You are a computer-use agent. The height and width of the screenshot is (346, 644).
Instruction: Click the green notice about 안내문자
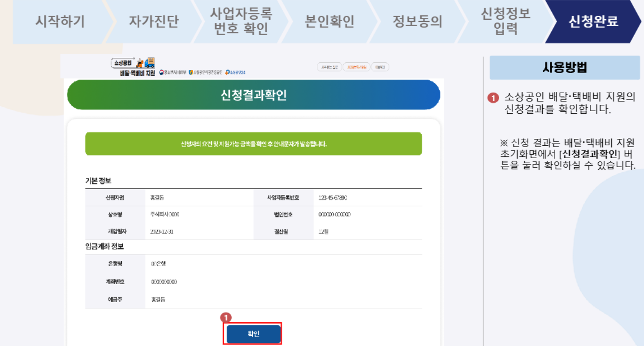(253, 144)
